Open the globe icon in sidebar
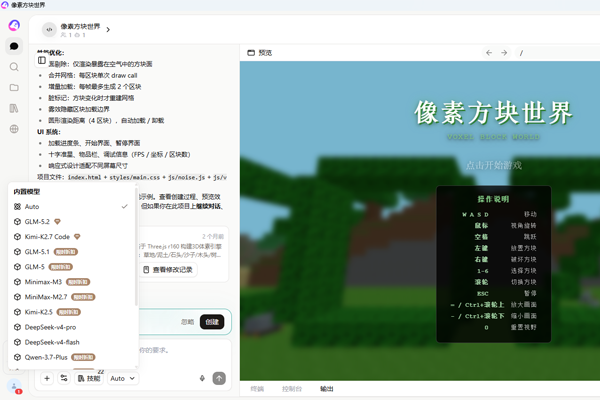This screenshot has height=400, width=600. [14, 129]
